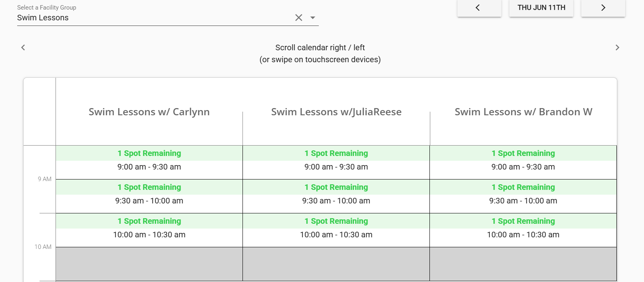
Task: Select Carlynn's 9:00 am - 9:30 am slot
Action: coord(149,162)
